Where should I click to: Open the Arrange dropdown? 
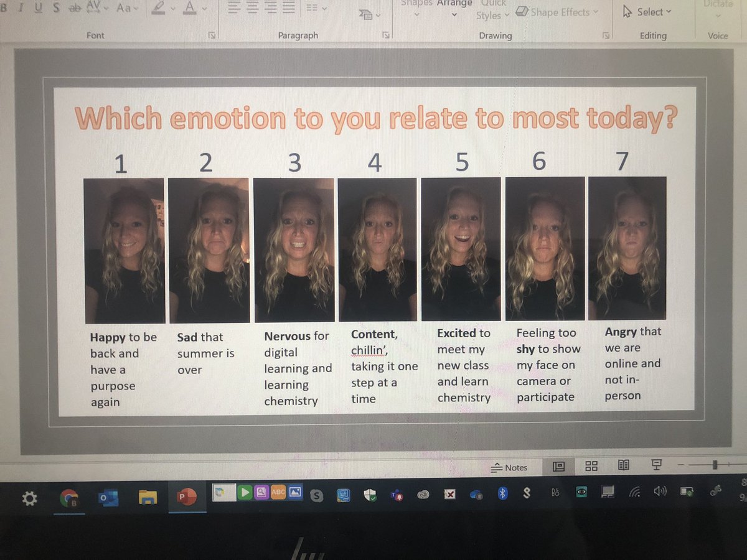click(x=454, y=7)
